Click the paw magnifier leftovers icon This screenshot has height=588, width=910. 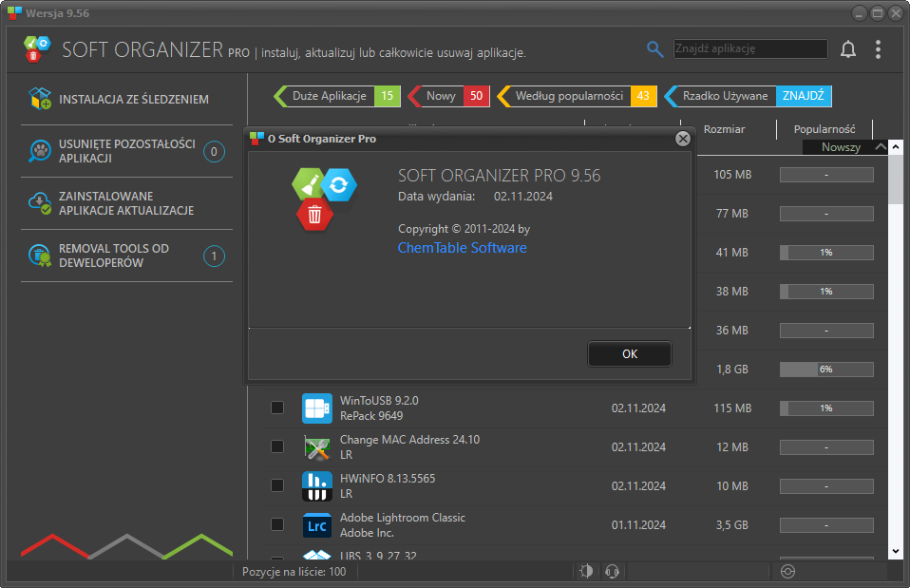[x=40, y=151]
